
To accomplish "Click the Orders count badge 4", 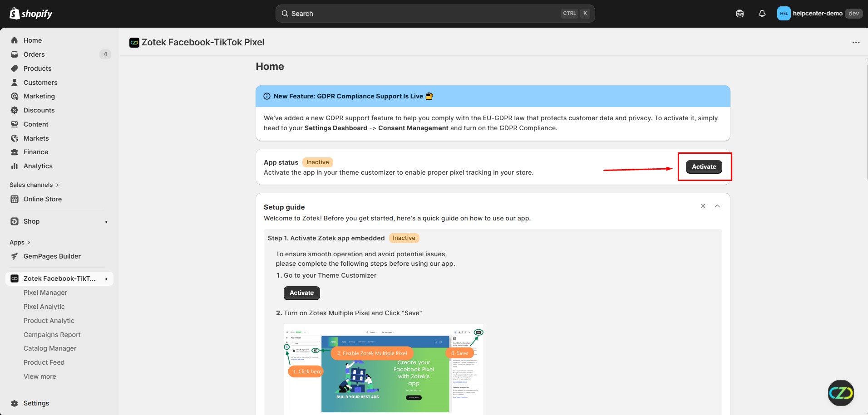I will [105, 54].
